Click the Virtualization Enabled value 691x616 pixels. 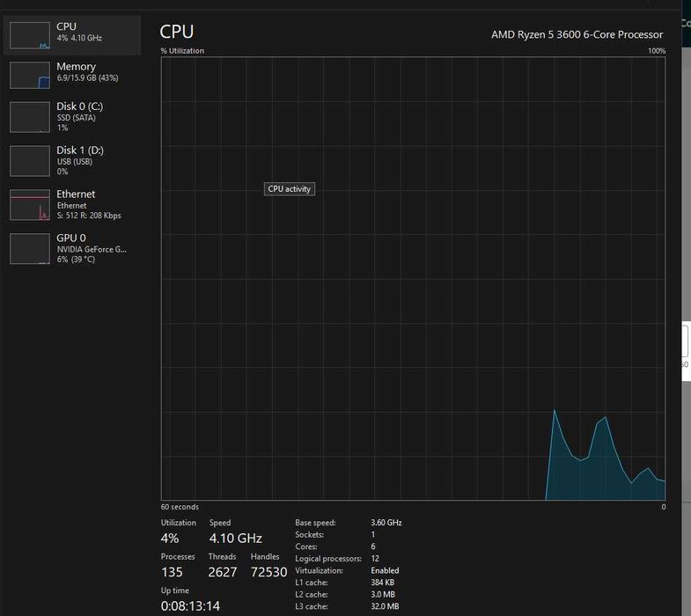coord(385,570)
